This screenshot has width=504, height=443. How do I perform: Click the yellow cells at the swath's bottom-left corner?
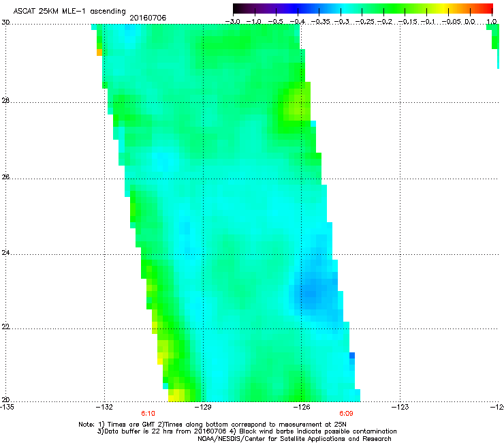coord(176,395)
